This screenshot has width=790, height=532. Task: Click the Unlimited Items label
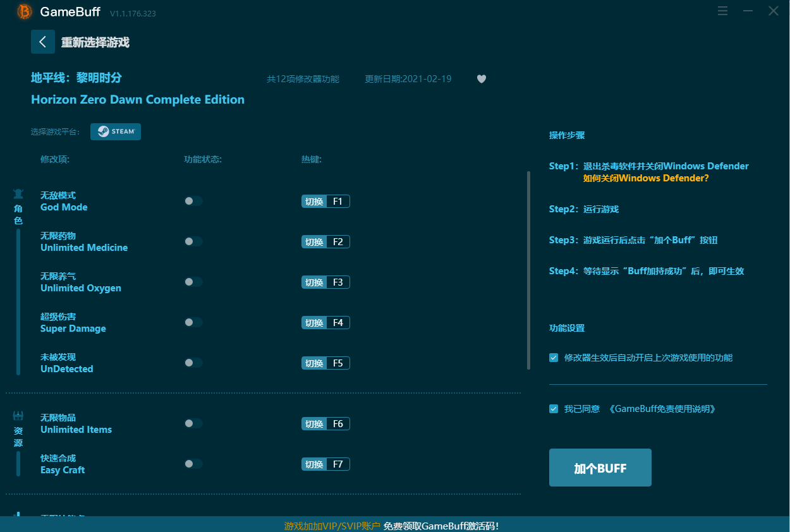click(x=76, y=430)
